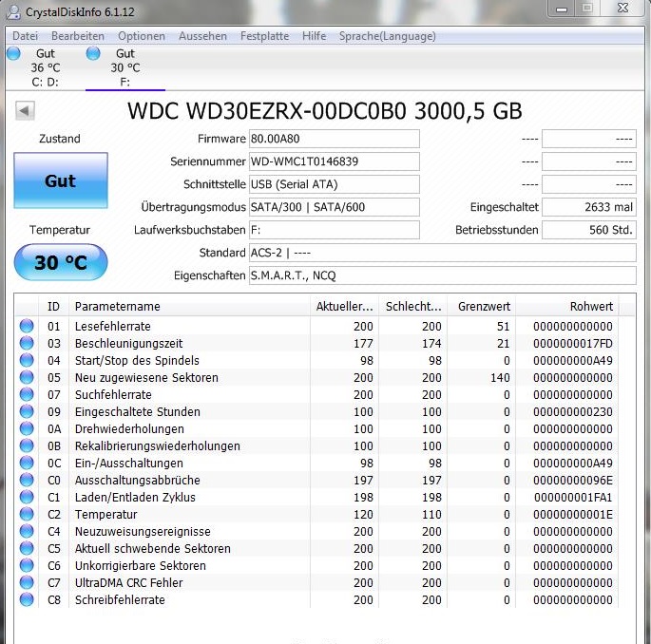Click the Firmware field 80.00A80

coord(335,139)
